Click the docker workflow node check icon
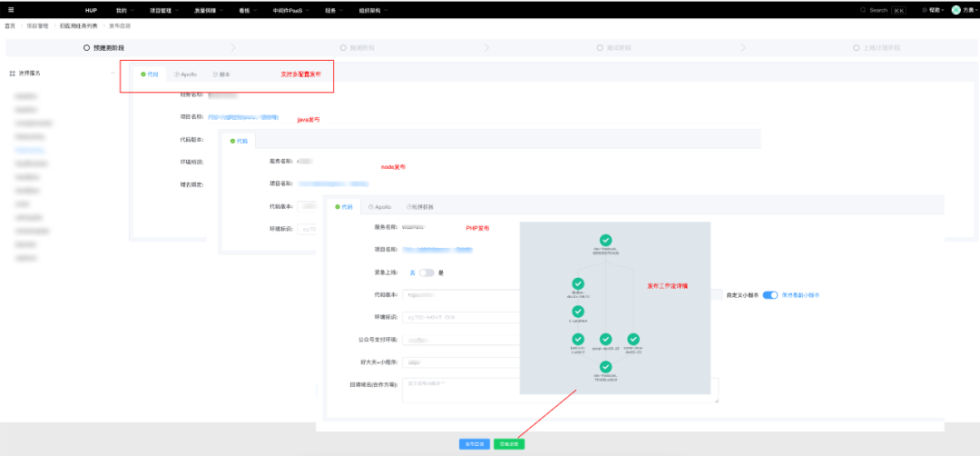980x456 pixels. coord(578,284)
